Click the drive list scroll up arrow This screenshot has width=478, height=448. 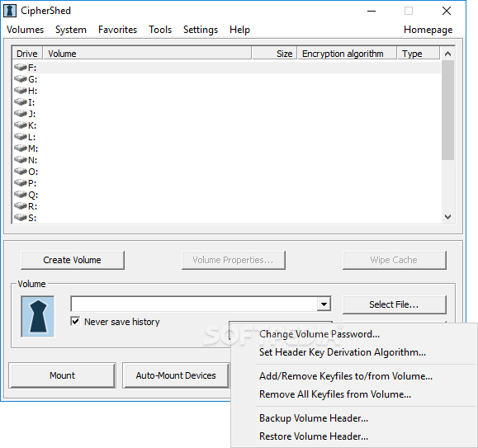point(447,54)
